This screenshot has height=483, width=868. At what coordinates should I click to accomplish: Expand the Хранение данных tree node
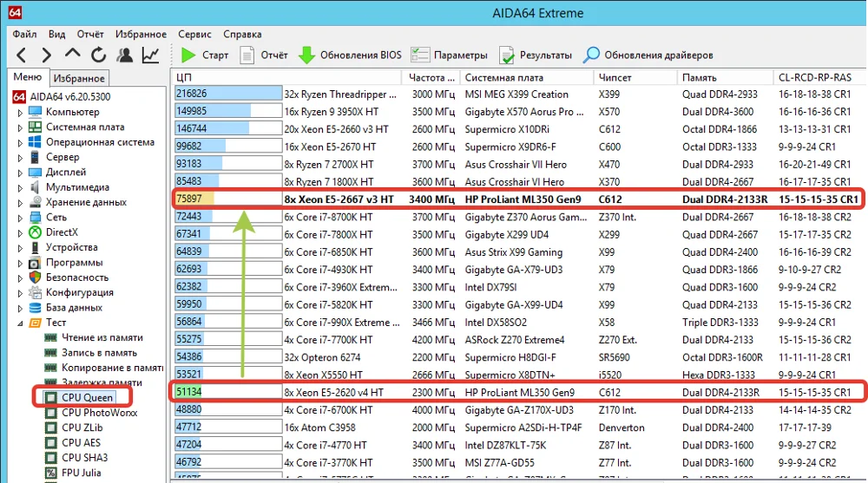[x=20, y=203]
